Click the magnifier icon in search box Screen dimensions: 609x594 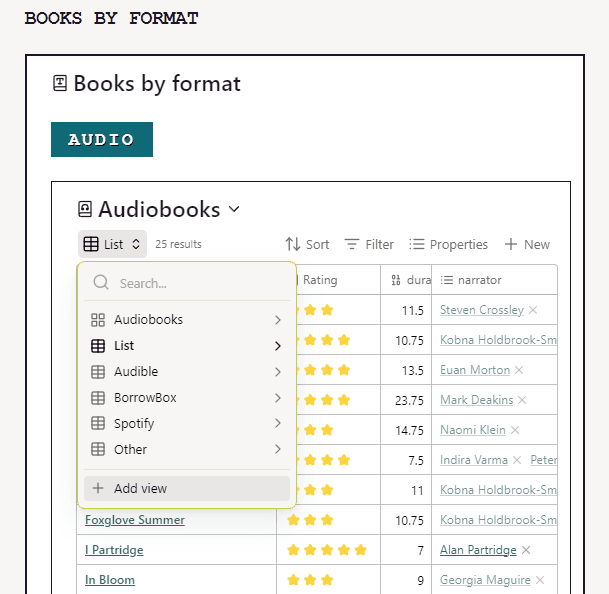(x=101, y=283)
